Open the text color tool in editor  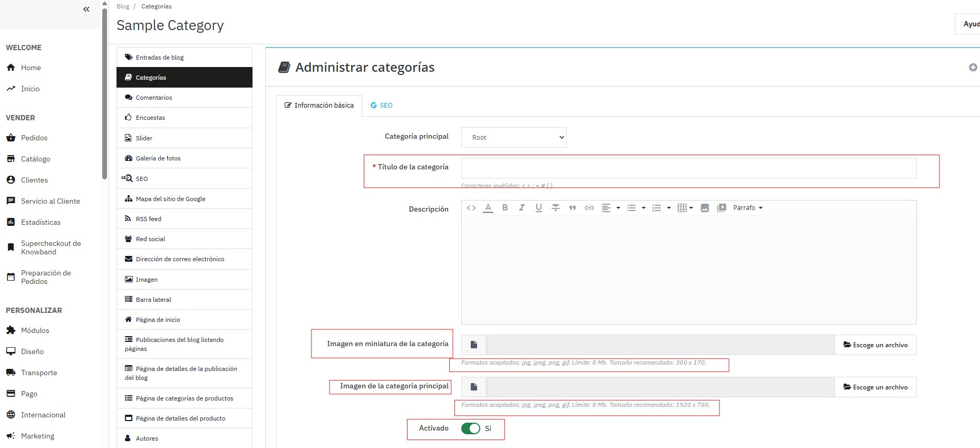488,208
